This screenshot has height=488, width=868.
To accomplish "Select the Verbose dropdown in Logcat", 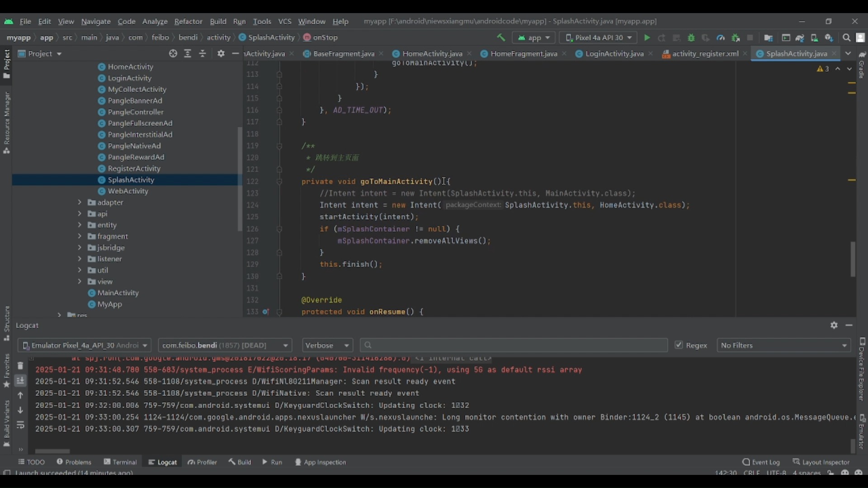I will (325, 345).
